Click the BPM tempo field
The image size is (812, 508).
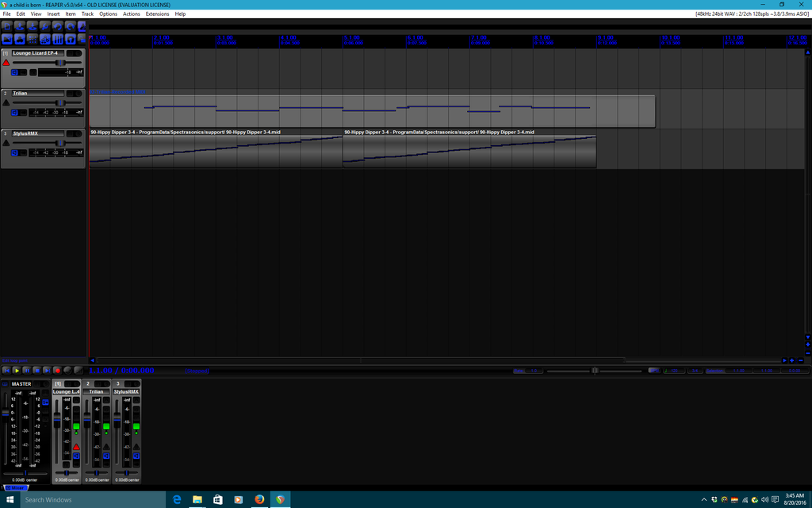675,371
